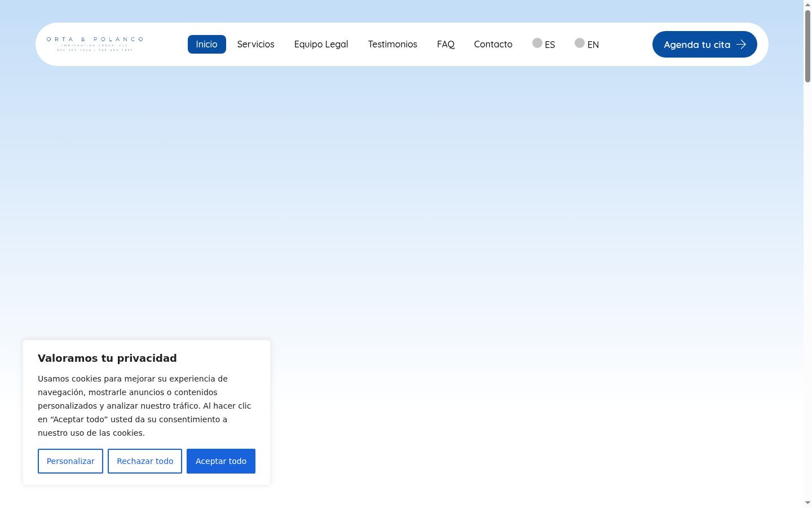Click the Agenda tu cita button
The height and width of the screenshot is (508, 812).
tap(704, 44)
